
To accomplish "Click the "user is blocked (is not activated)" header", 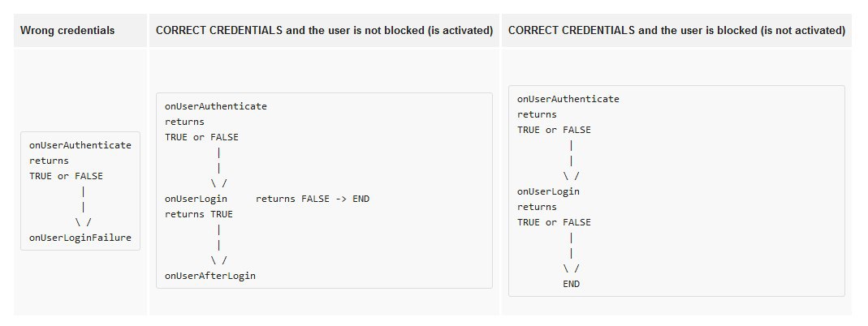I will pos(676,31).
